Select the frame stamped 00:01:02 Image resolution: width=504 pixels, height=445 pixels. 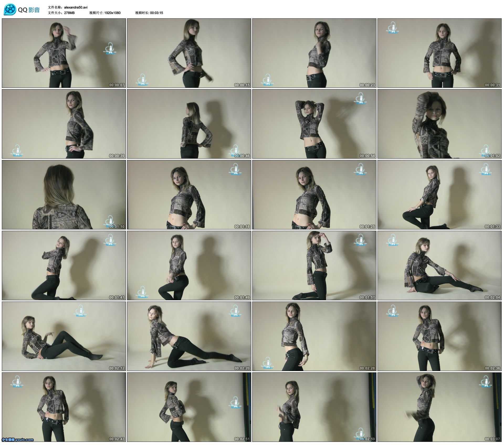tap(439, 124)
